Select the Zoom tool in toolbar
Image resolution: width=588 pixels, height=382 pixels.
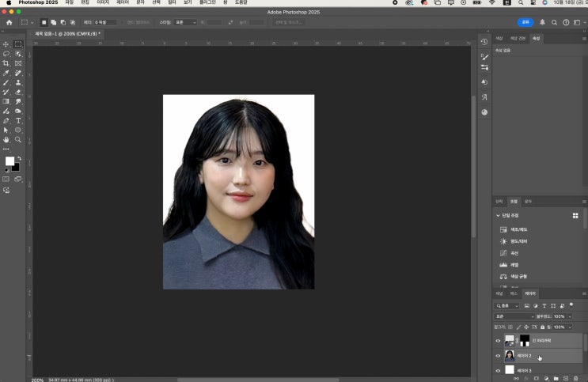tap(18, 139)
